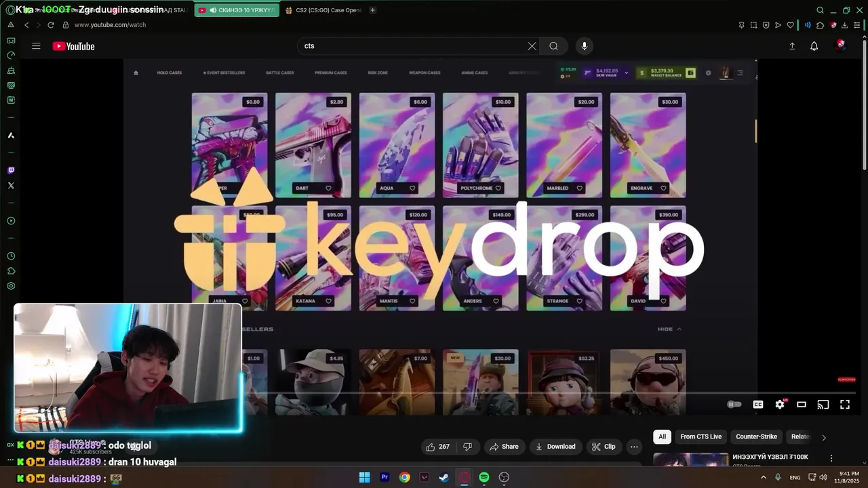Switch to the CS2 Case Opening tab

(x=324, y=10)
